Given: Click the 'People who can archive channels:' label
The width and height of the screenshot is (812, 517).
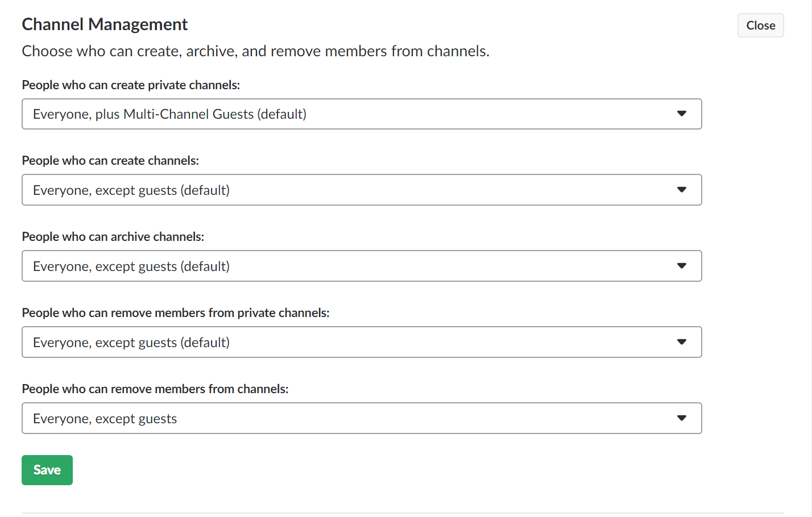Looking at the screenshot, I should pos(113,237).
